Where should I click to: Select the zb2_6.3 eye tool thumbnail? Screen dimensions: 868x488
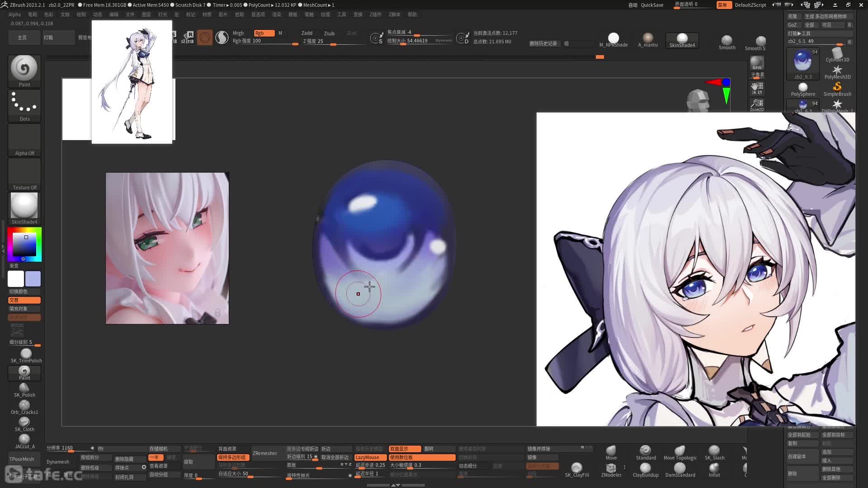(x=803, y=64)
